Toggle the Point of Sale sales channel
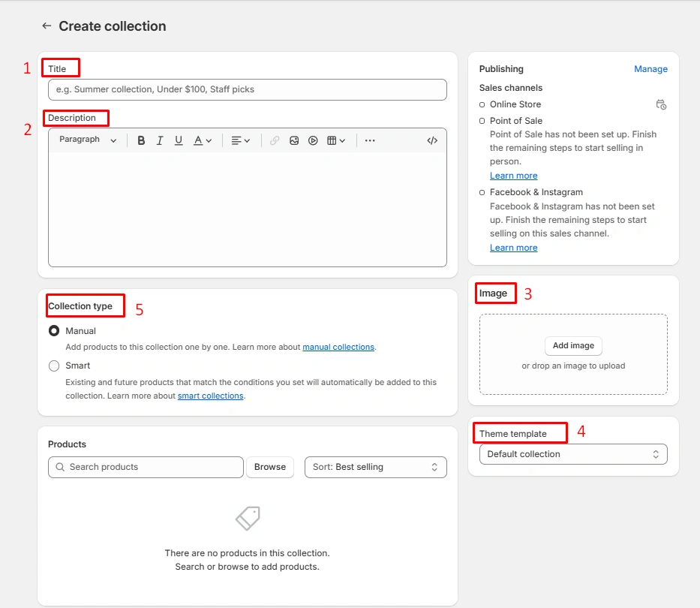 tap(482, 121)
